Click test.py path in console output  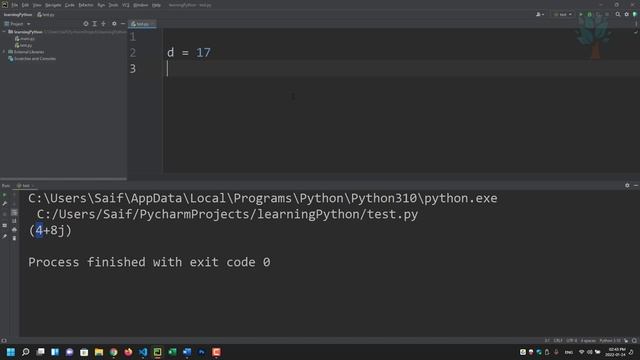[x=227, y=214]
